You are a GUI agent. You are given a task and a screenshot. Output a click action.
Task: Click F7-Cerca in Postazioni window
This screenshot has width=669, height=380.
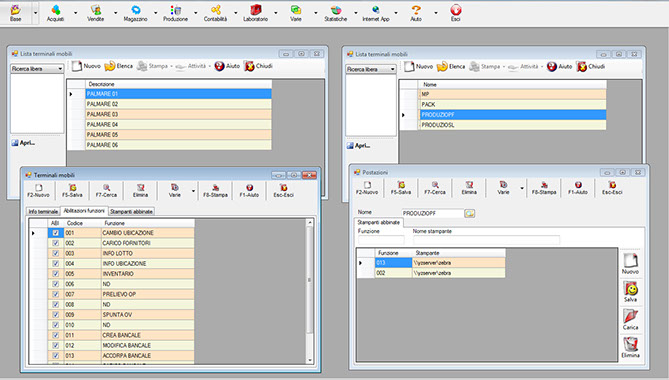point(435,188)
